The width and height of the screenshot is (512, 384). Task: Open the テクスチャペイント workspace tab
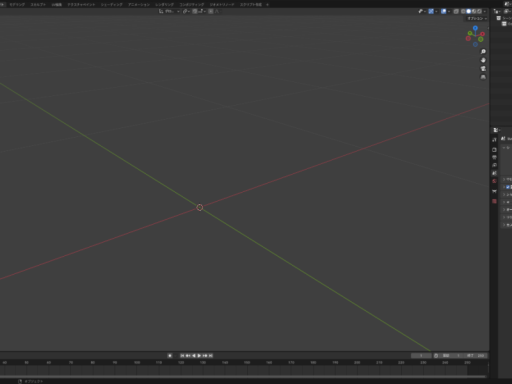point(81,5)
